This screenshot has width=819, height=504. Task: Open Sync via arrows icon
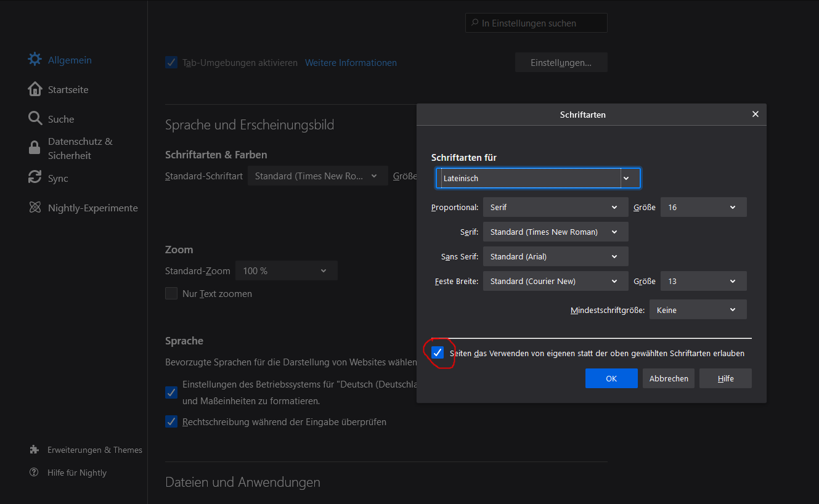tap(35, 178)
